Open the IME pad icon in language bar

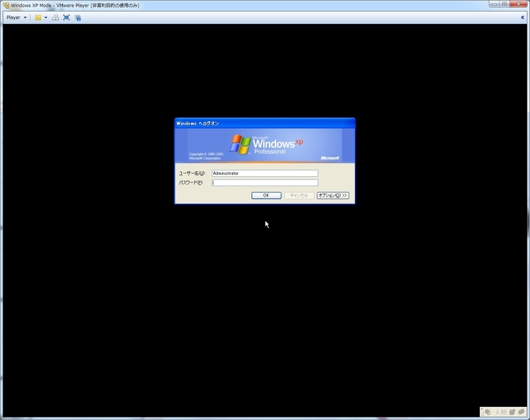point(512,412)
